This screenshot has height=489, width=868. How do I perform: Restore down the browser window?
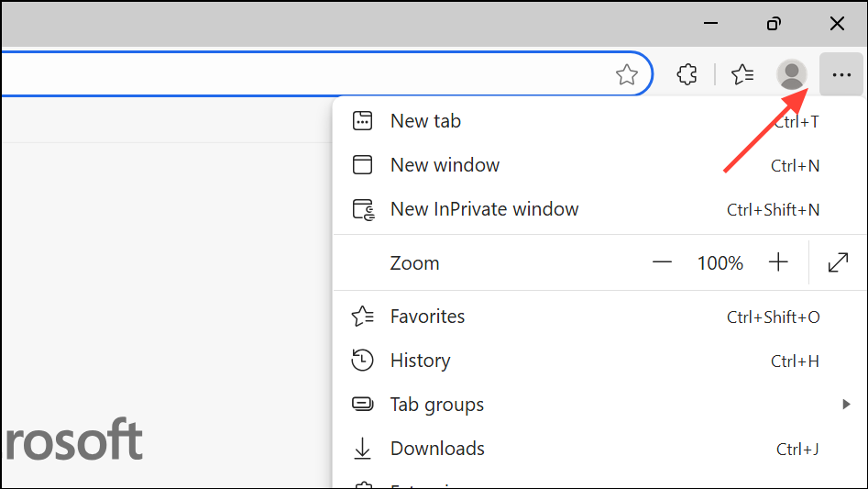tap(775, 24)
